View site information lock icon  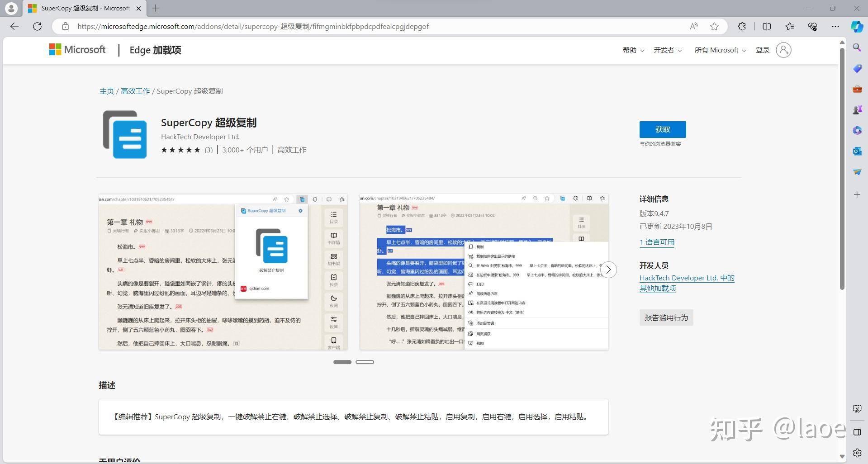(x=66, y=26)
